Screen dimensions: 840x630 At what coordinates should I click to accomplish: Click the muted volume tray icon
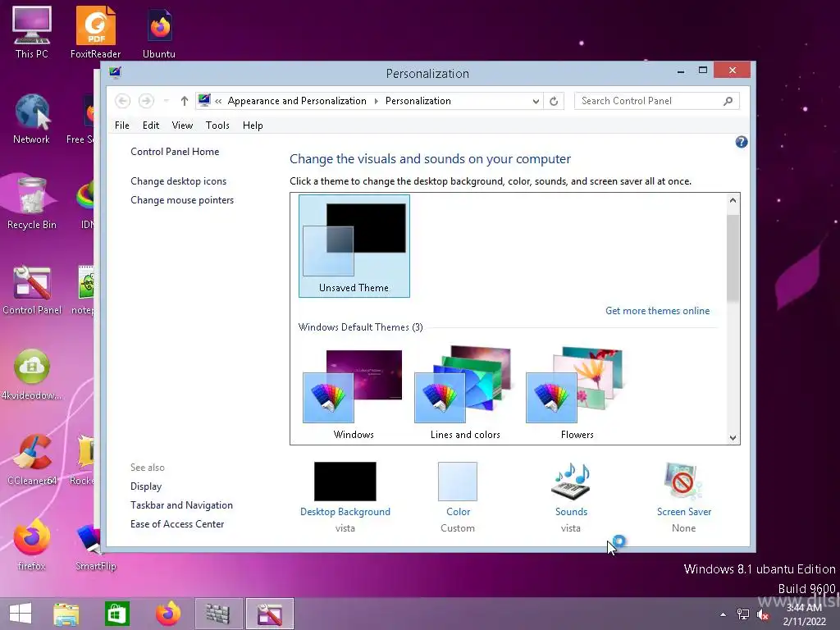pyautogui.click(x=764, y=614)
